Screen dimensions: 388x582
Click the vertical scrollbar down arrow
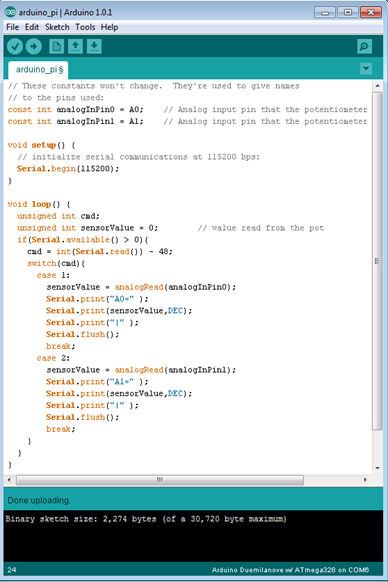(x=377, y=468)
